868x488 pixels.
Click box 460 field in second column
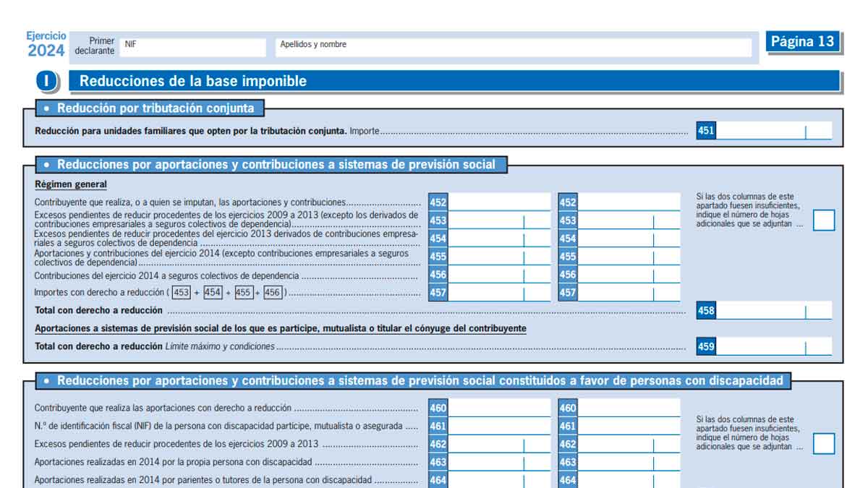(x=629, y=408)
